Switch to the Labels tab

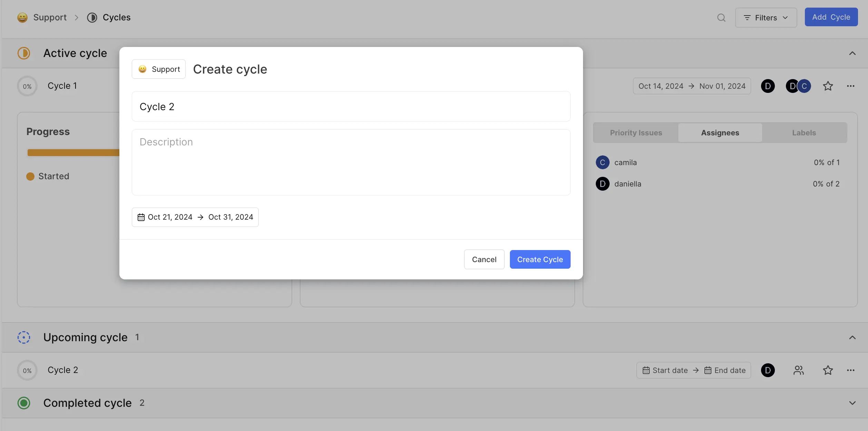(x=804, y=132)
